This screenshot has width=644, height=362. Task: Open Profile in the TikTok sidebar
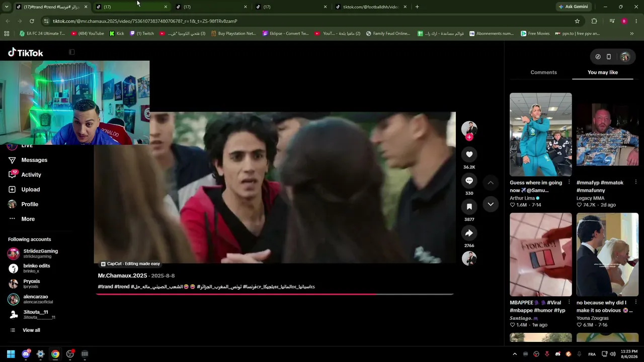pos(30,204)
